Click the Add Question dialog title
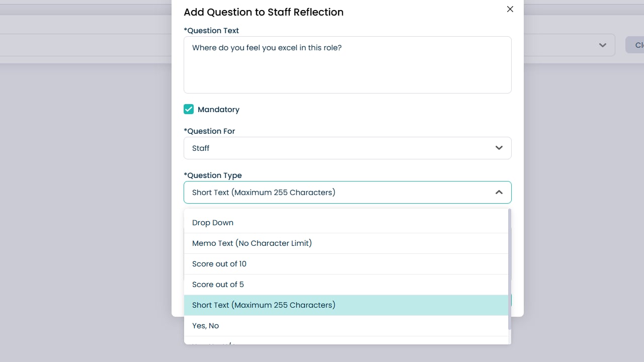The width and height of the screenshot is (644, 362). [x=264, y=13]
